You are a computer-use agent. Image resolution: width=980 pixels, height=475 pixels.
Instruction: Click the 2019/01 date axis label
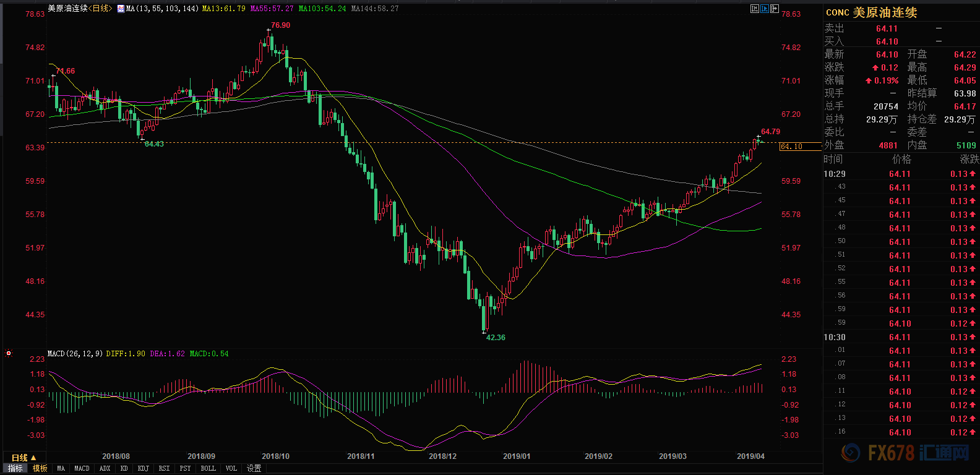pyautogui.click(x=517, y=456)
